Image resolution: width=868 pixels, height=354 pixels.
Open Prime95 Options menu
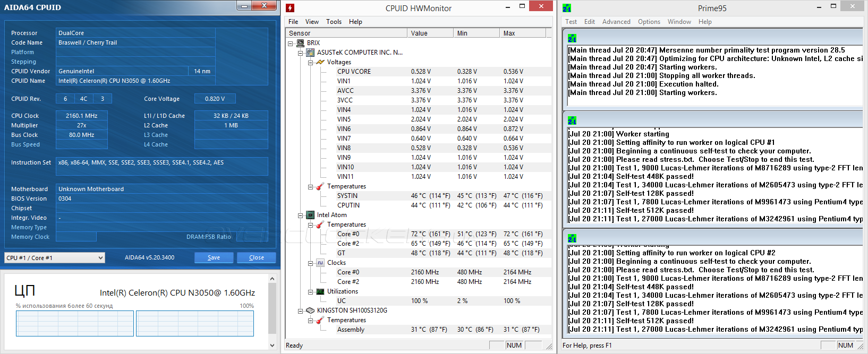[x=649, y=22]
